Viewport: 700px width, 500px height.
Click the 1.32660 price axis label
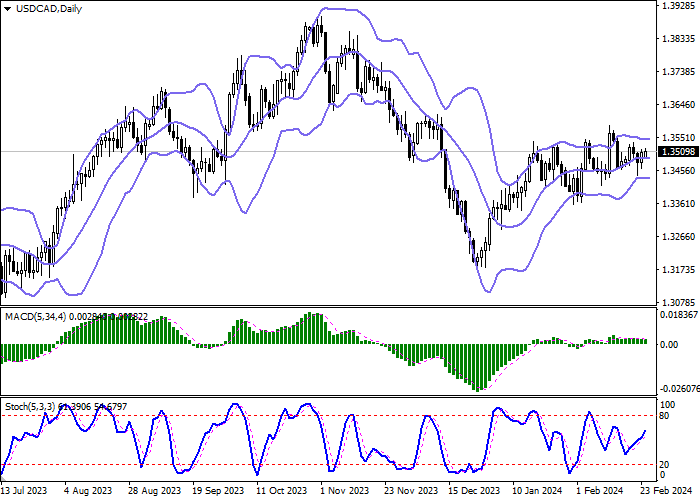click(678, 237)
